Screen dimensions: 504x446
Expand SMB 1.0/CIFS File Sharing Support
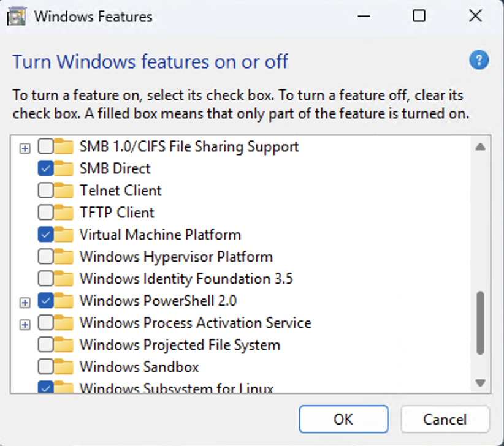(25, 147)
